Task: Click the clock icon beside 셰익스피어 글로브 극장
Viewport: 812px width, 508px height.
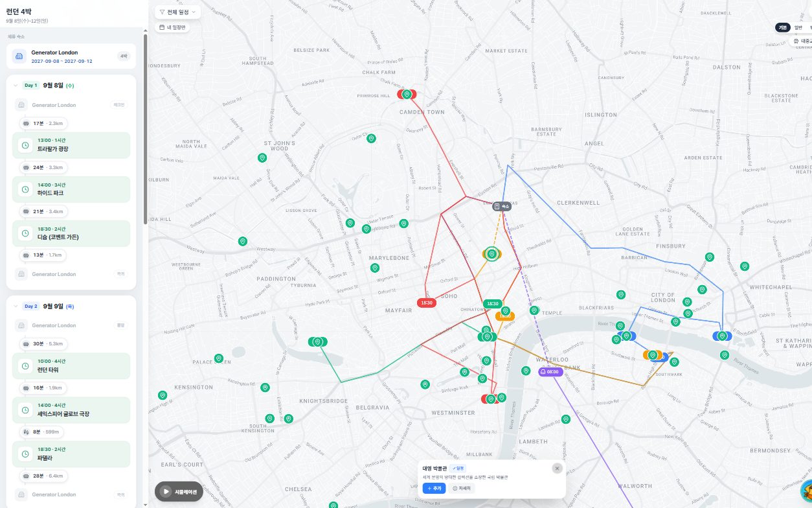Action: click(x=25, y=410)
